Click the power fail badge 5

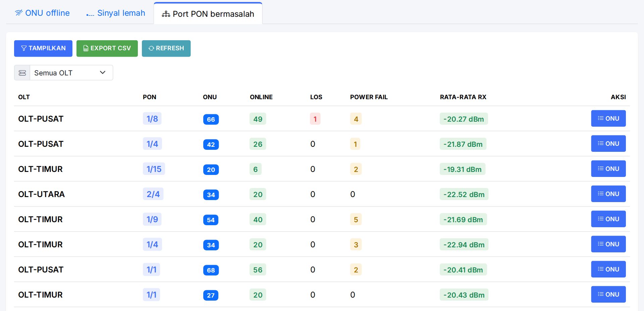pos(356,220)
